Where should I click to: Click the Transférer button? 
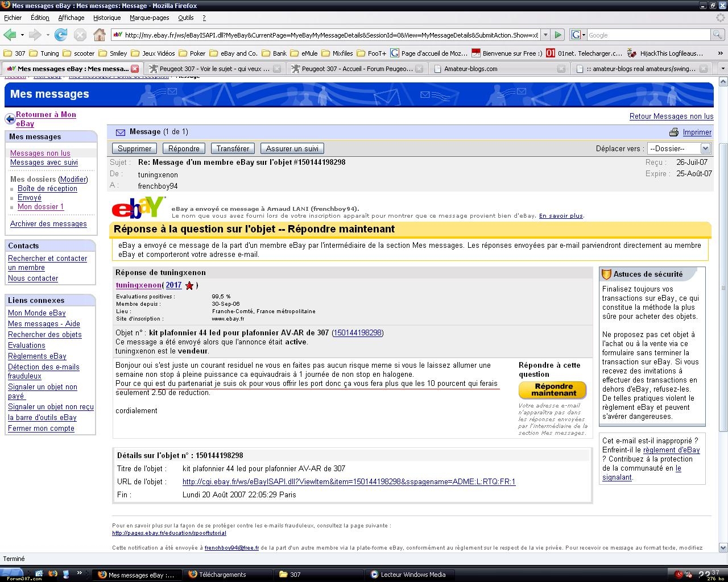pos(233,148)
